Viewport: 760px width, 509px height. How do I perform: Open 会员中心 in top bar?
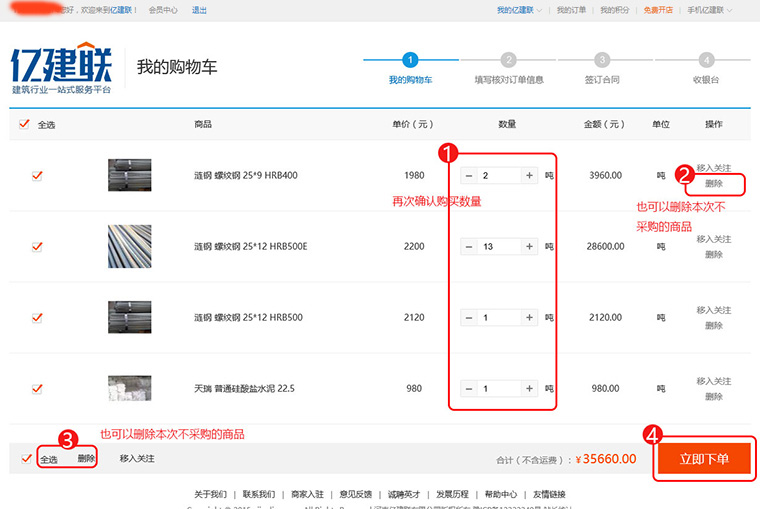point(163,10)
